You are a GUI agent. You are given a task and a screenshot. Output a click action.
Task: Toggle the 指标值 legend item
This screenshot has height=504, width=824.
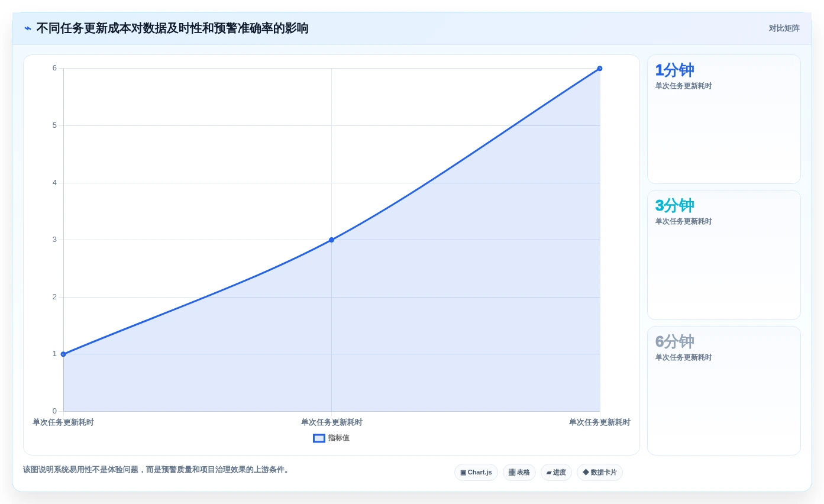tap(331, 438)
